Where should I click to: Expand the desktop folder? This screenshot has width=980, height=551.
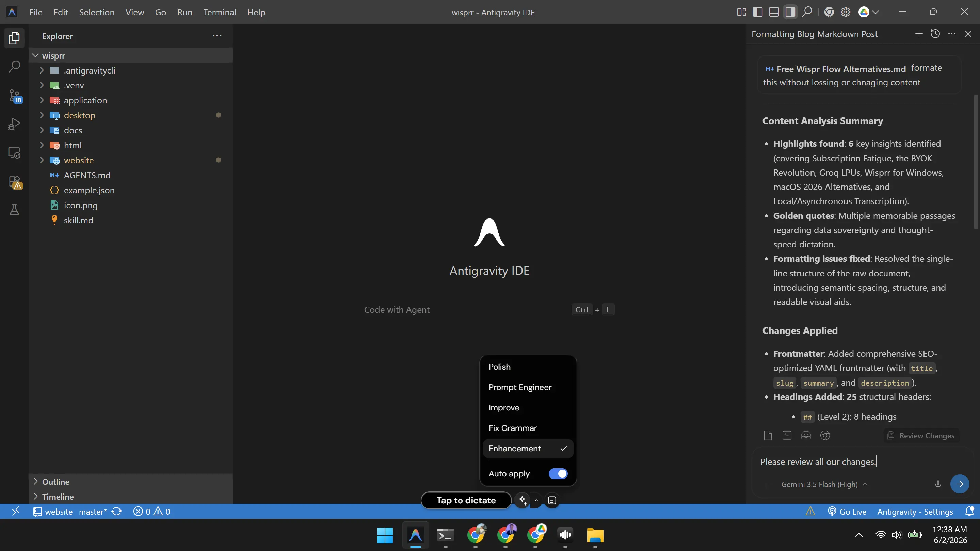tap(130, 115)
